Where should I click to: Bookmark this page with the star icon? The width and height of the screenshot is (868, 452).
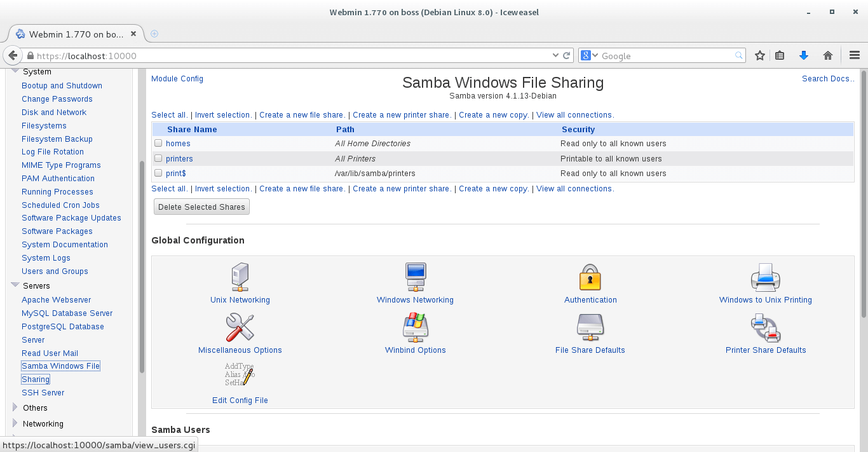759,55
